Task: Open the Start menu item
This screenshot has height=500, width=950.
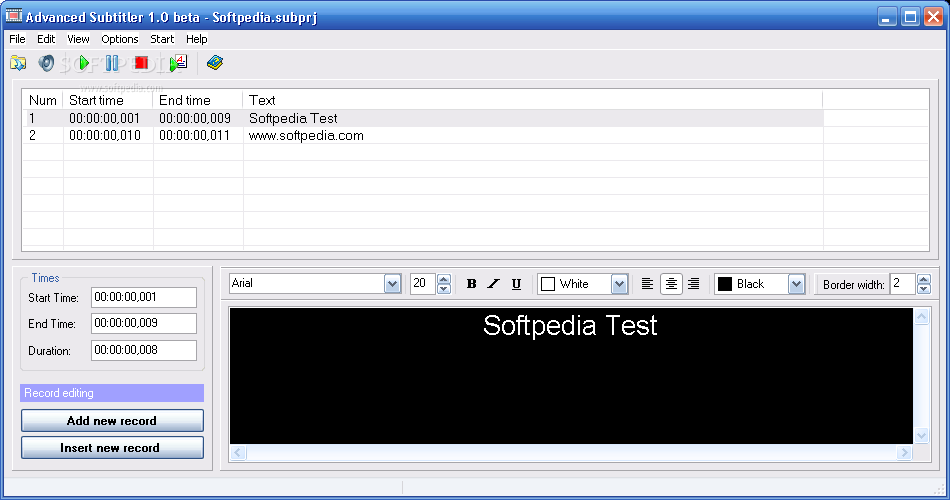Action: [162, 39]
